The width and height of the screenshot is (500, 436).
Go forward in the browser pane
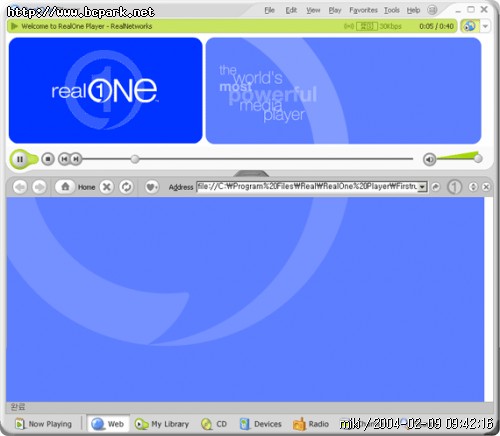tap(39, 187)
